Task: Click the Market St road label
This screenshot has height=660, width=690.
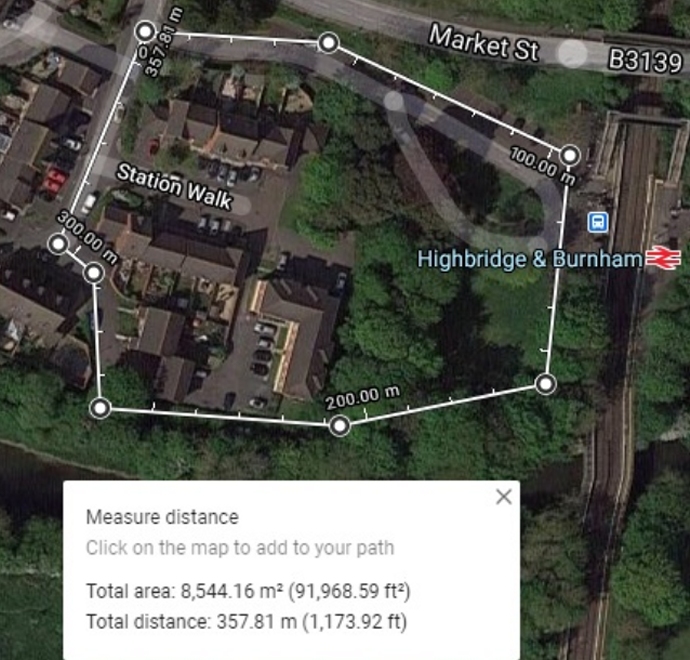Action: [484, 43]
